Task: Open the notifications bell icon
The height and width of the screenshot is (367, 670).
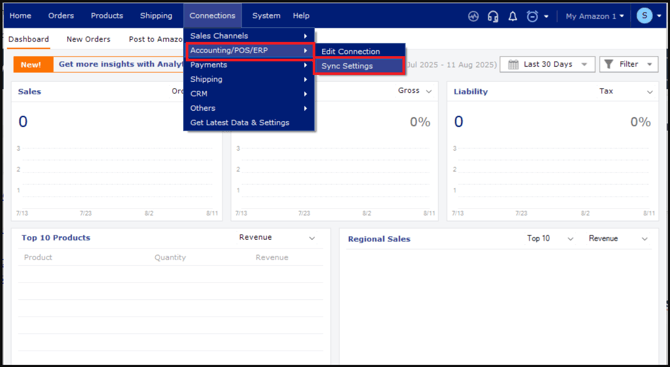Action: tap(512, 16)
